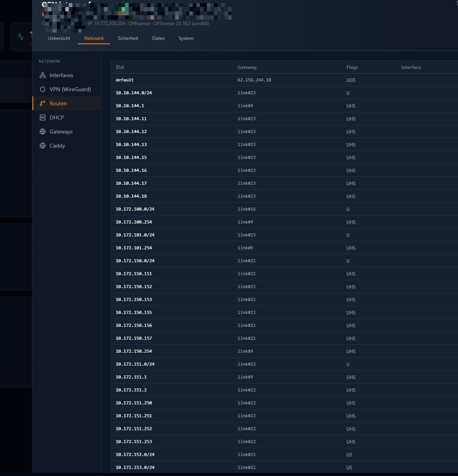This screenshot has height=476, width=458.
Task: Click the VPN WireGuard shield icon
Action: (x=43, y=89)
